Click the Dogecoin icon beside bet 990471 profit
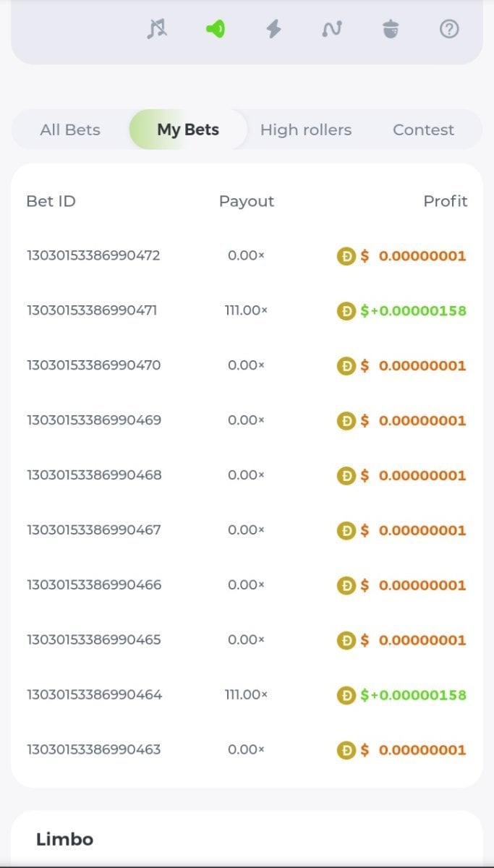 (x=347, y=311)
